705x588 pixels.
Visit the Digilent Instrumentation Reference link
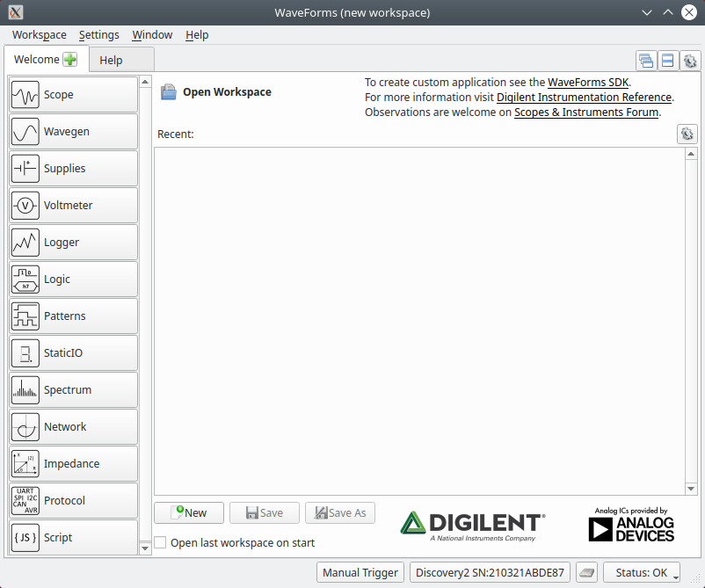coord(584,97)
